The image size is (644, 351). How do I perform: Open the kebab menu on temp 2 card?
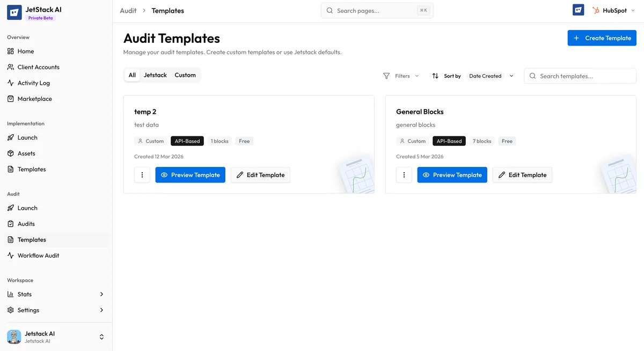pos(142,174)
